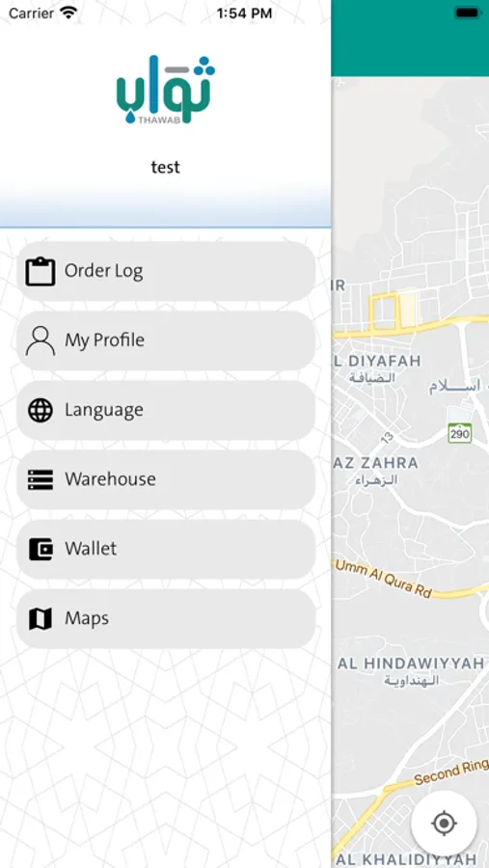Go to the Warehouse menu entry
489x868 pixels.
coord(166,479)
